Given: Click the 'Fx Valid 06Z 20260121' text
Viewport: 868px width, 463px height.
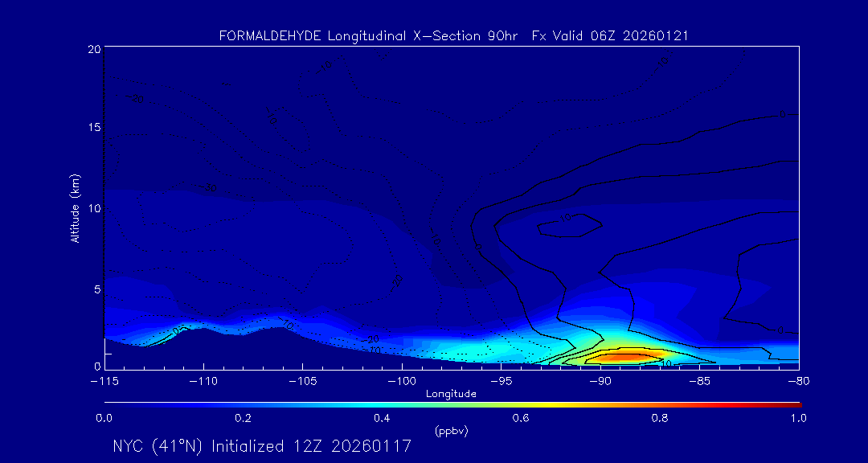Looking at the screenshot, I should click(610, 36).
